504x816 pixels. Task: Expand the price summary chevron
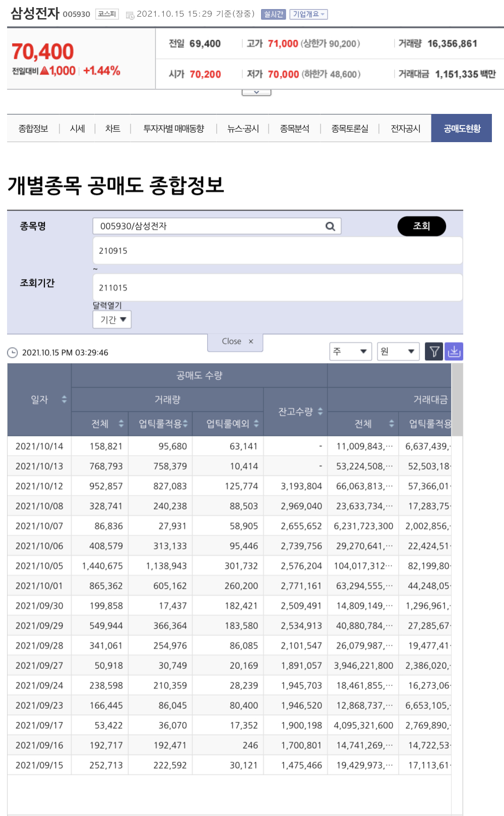click(257, 92)
